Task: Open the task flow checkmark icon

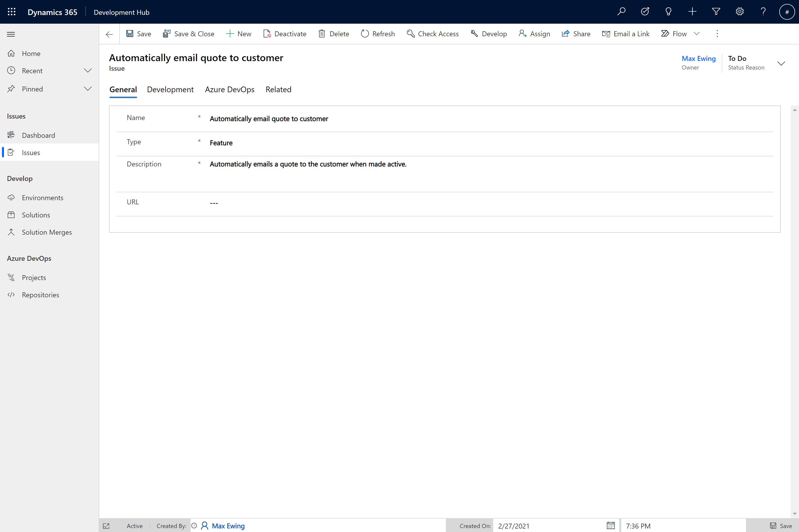Action: click(x=645, y=12)
